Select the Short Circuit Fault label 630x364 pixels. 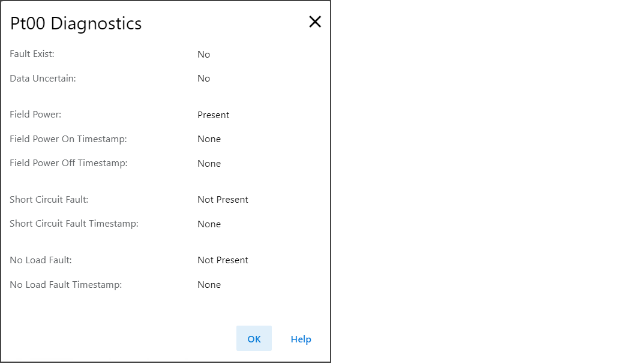[49, 200]
